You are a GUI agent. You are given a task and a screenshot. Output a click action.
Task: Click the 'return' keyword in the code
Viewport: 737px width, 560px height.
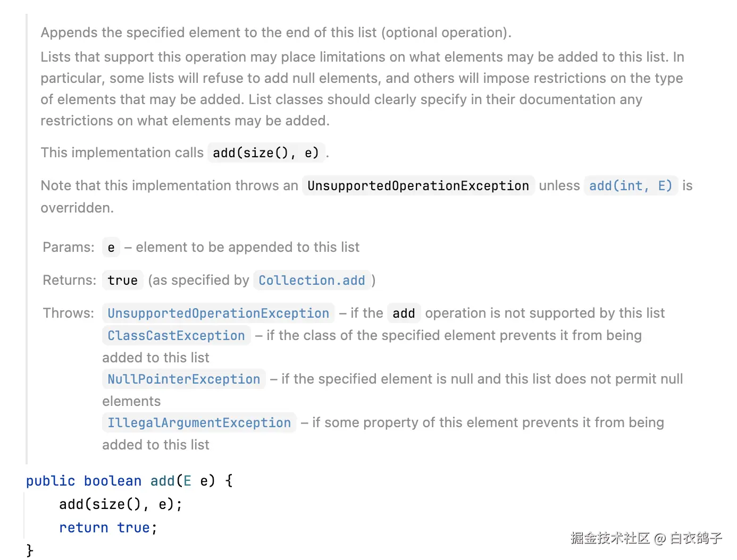coord(83,528)
